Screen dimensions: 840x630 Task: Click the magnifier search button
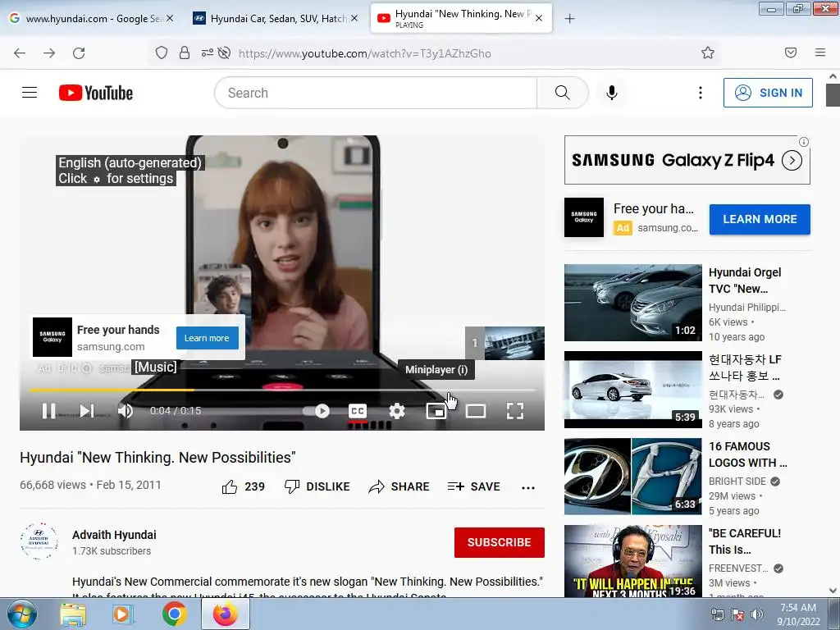(x=563, y=93)
